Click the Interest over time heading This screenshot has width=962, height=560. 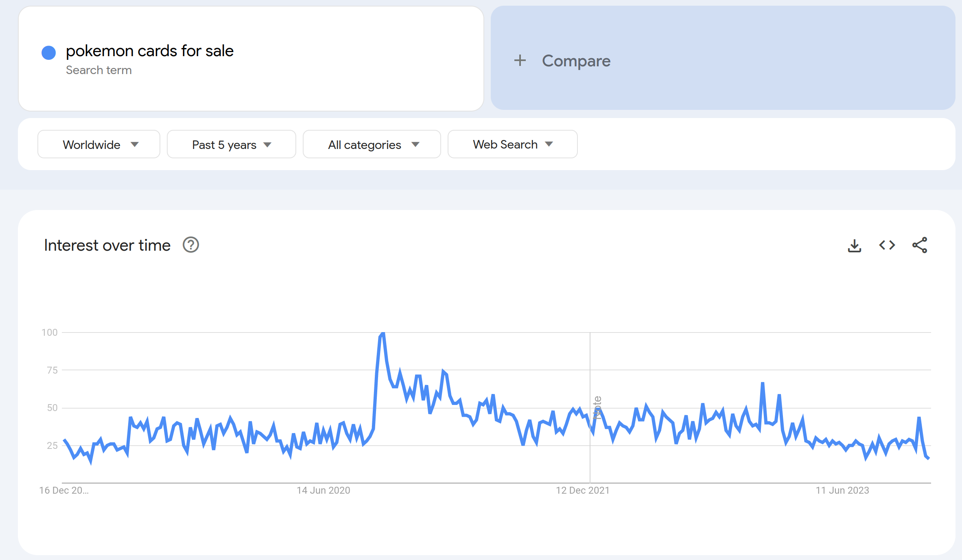pyautogui.click(x=107, y=245)
